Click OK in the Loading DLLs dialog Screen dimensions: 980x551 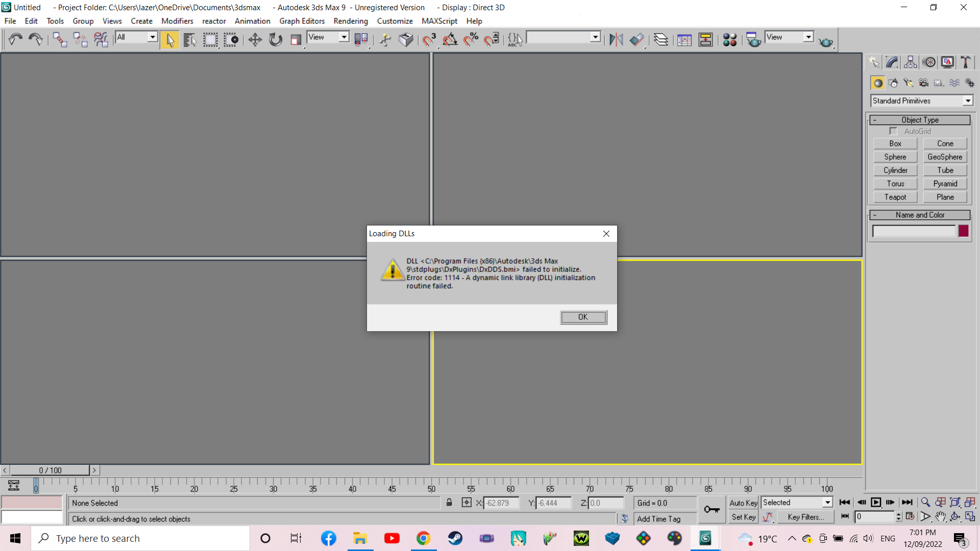pyautogui.click(x=583, y=317)
